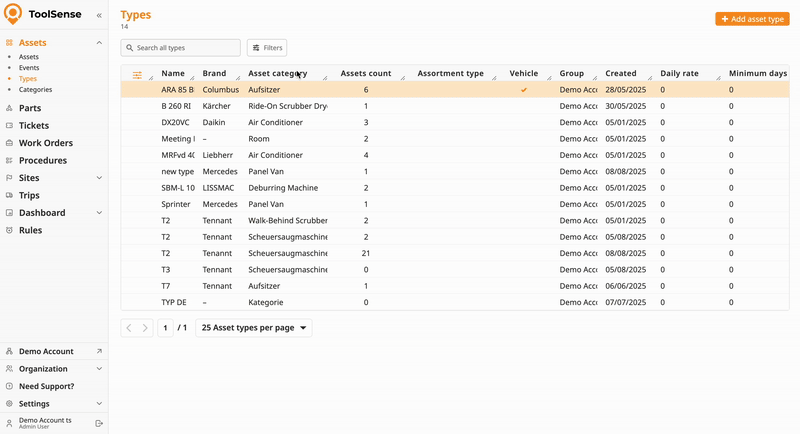Click the Work Orders icon in sidebar
Screen dimensions: 800x434
[x=9, y=143]
